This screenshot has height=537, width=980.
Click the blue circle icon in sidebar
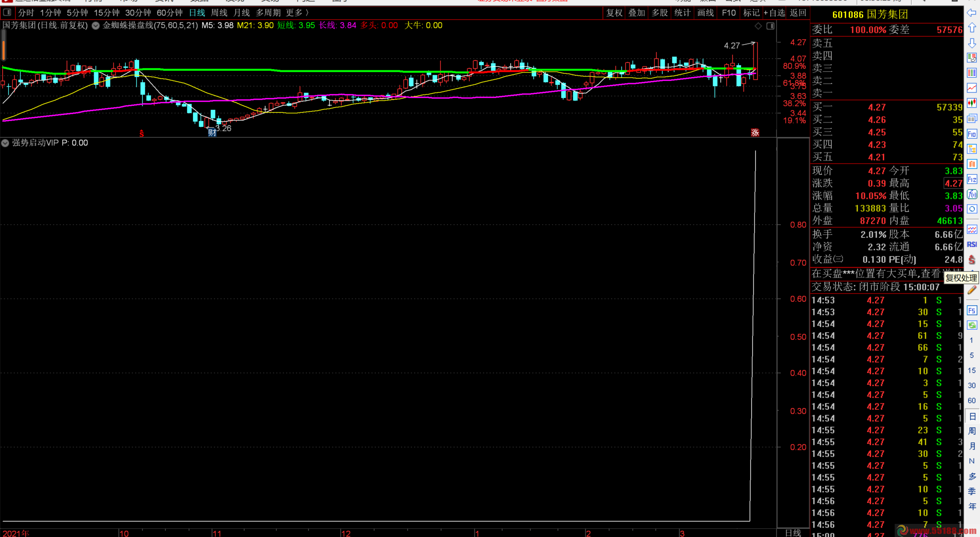coord(972,209)
